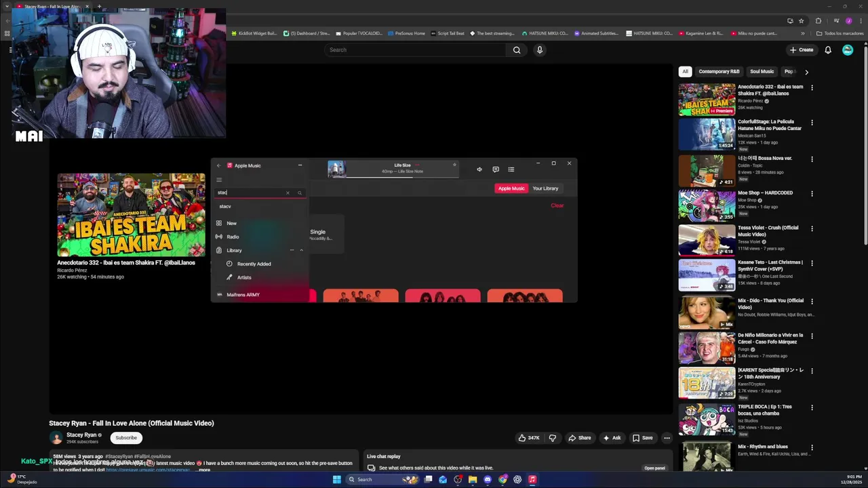Collapse the Library section chevron

[301, 250]
